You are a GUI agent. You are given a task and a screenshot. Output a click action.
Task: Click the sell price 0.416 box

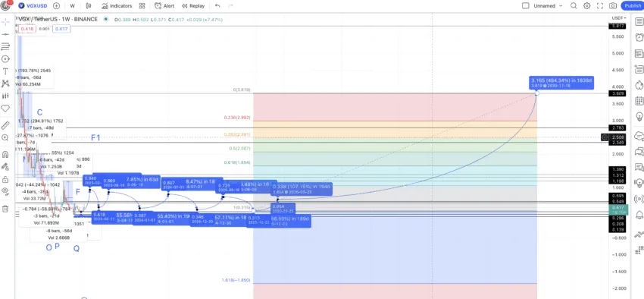(28, 29)
